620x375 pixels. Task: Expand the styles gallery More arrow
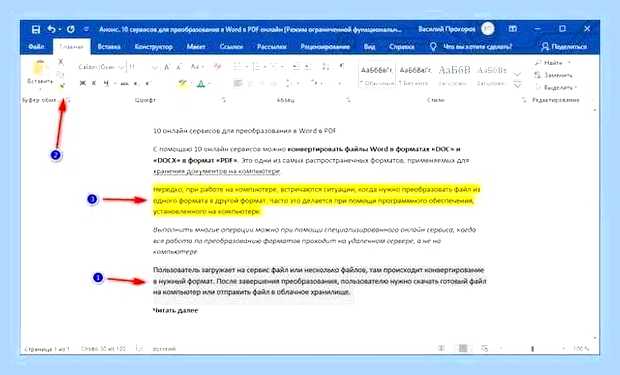pyautogui.click(x=517, y=84)
